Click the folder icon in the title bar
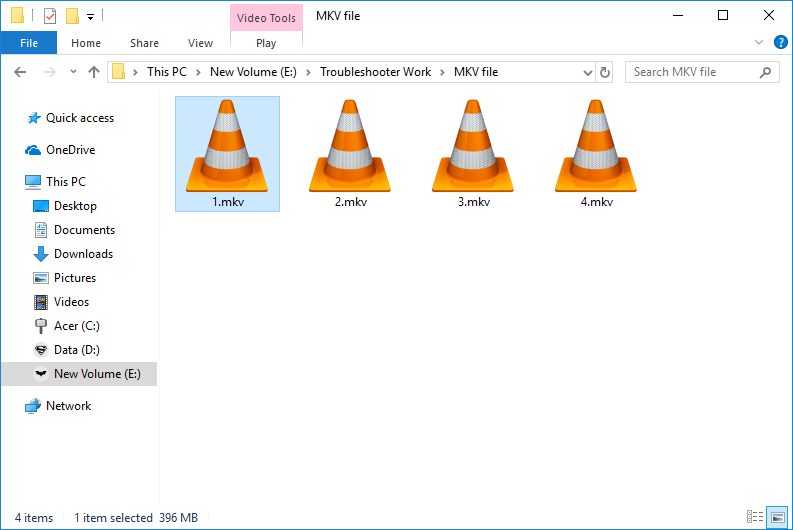The height and width of the screenshot is (530, 793). tap(17, 15)
